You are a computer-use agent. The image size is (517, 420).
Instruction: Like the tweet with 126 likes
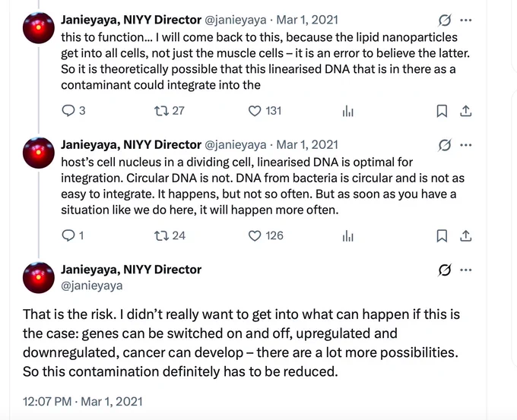tap(265, 235)
